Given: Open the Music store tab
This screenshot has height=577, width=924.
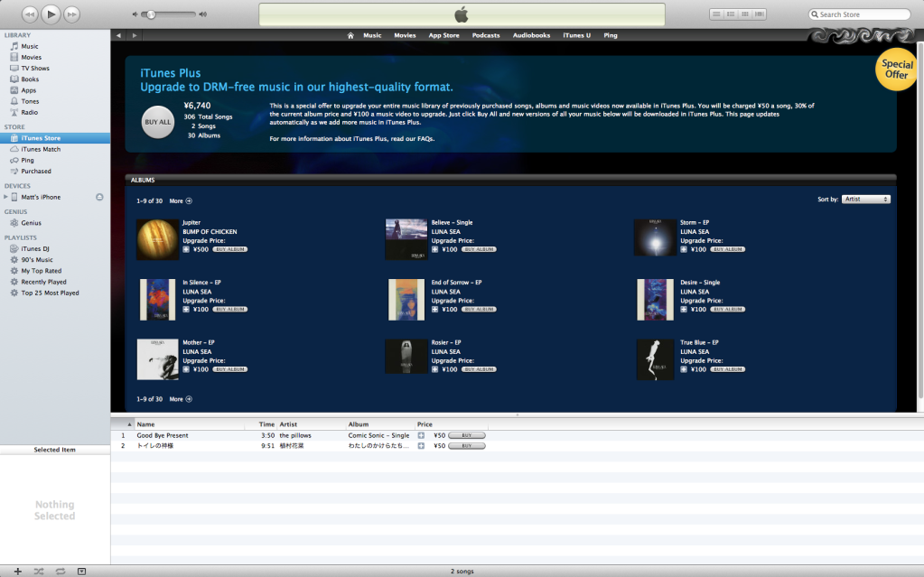Looking at the screenshot, I should [x=372, y=35].
